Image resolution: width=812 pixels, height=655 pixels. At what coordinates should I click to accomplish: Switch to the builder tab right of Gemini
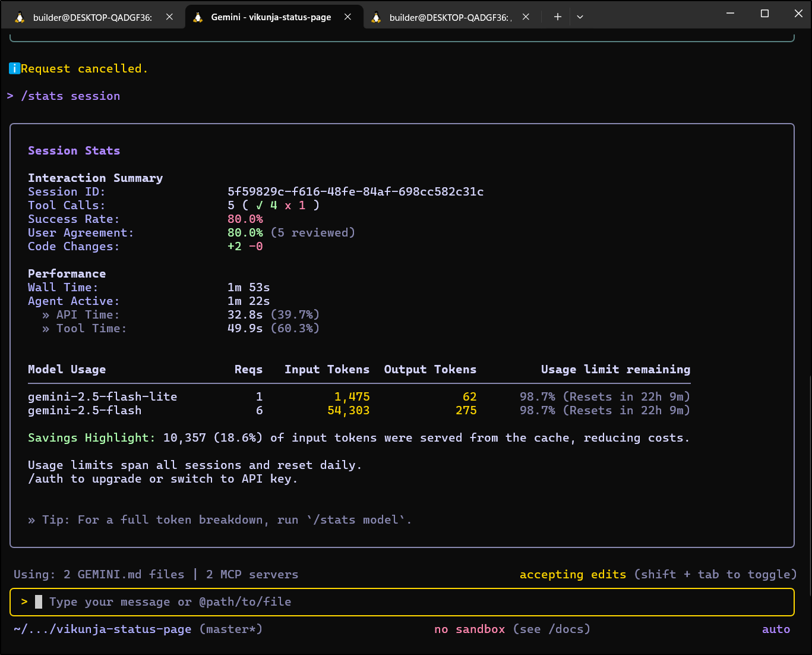click(449, 17)
